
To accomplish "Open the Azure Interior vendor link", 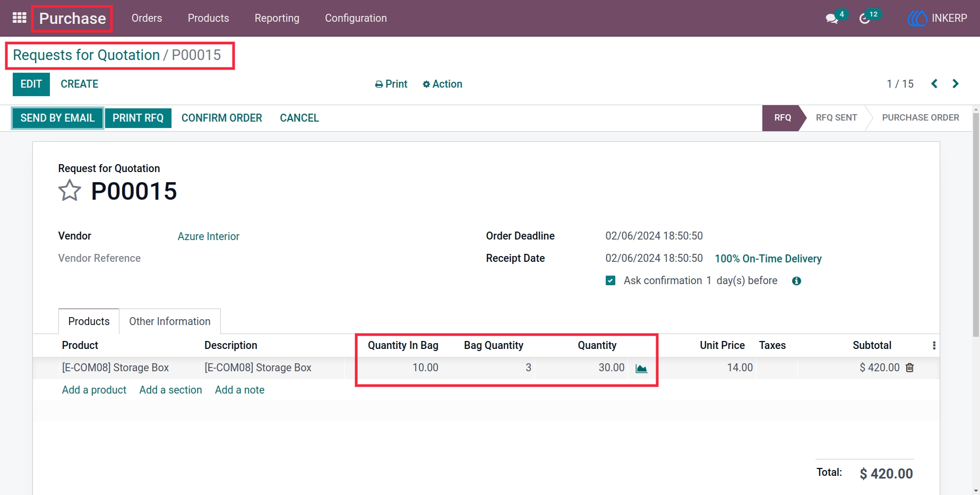I will (x=209, y=236).
